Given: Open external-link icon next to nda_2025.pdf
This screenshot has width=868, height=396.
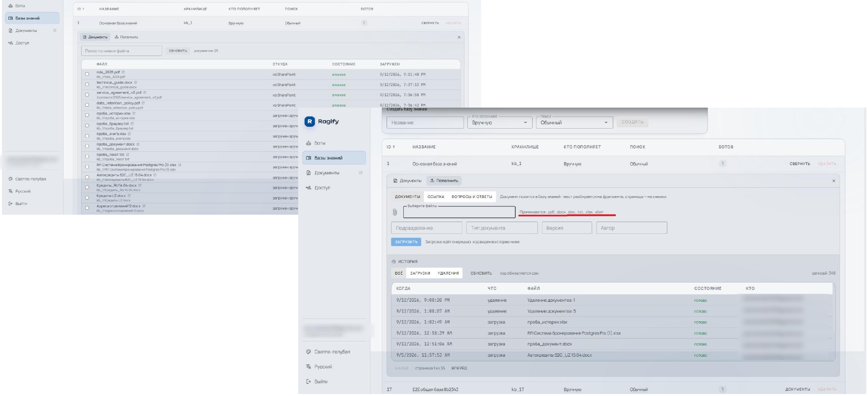Looking at the screenshot, I should (123, 72).
